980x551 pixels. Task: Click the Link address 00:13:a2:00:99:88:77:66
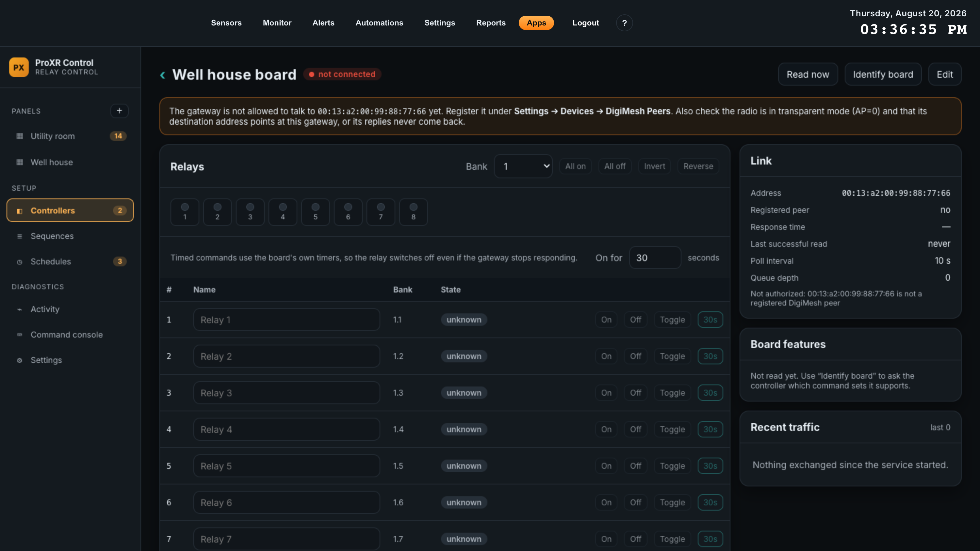click(896, 193)
